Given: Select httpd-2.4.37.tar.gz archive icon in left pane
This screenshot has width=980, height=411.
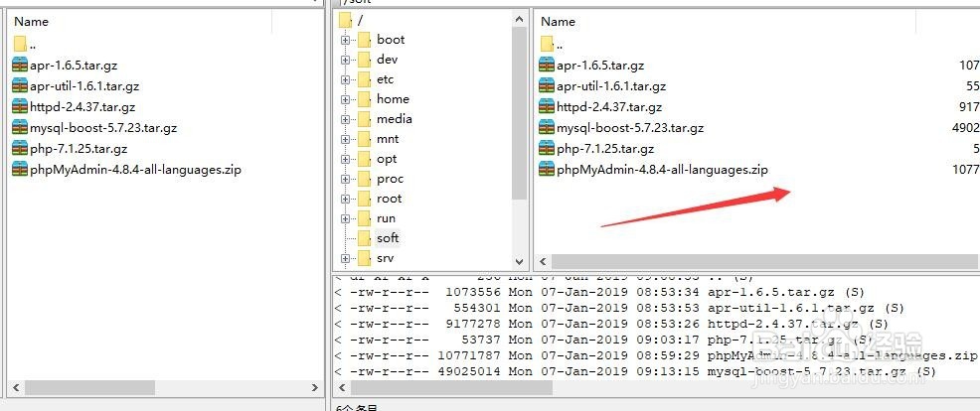Looking at the screenshot, I should (x=20, y=107).
